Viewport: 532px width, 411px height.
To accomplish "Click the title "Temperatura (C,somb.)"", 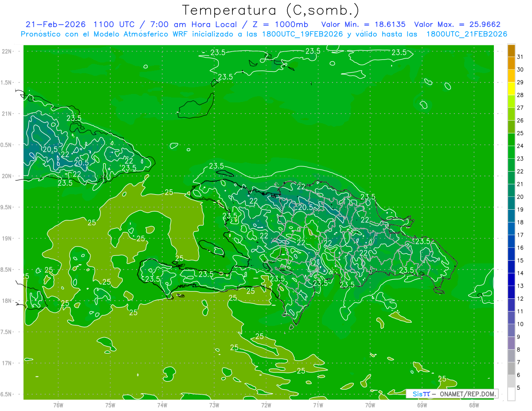I will [x=271, y=10].
